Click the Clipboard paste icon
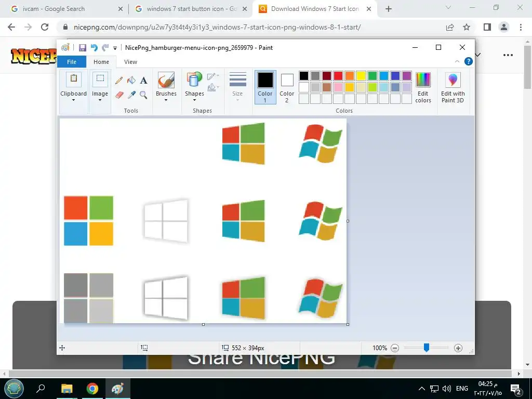The height and width of the screenshot is (399, 532). click(74, 79)
